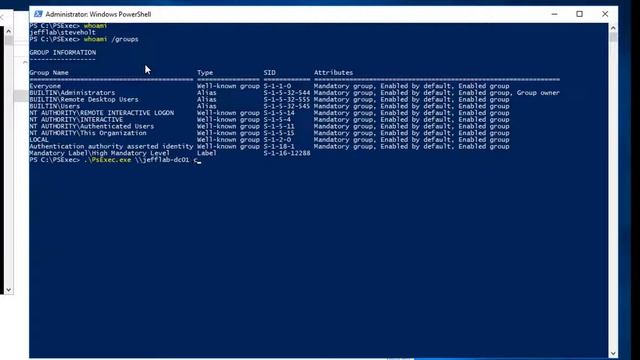Screen dimensions: 640x360
Task: Click the 'Everyone' group name
Action: tap(45, 86)
